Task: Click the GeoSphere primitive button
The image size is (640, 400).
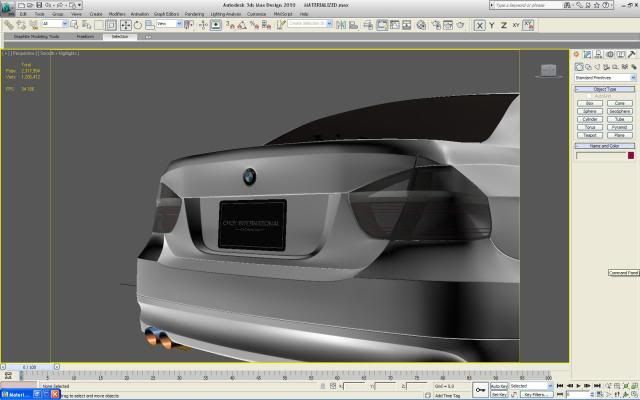Action: (x=620, y=111)
